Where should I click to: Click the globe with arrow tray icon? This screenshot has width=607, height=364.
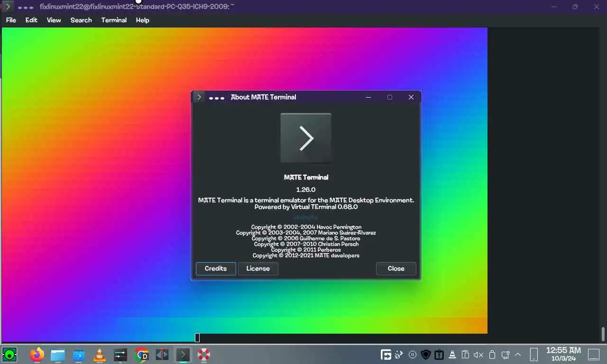point(399,355)
